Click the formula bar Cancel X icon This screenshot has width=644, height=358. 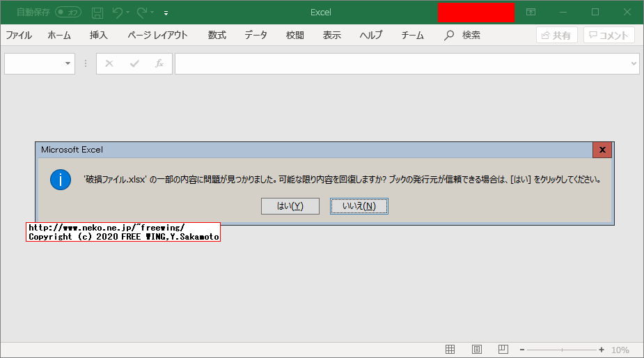[x=109, y=63]
